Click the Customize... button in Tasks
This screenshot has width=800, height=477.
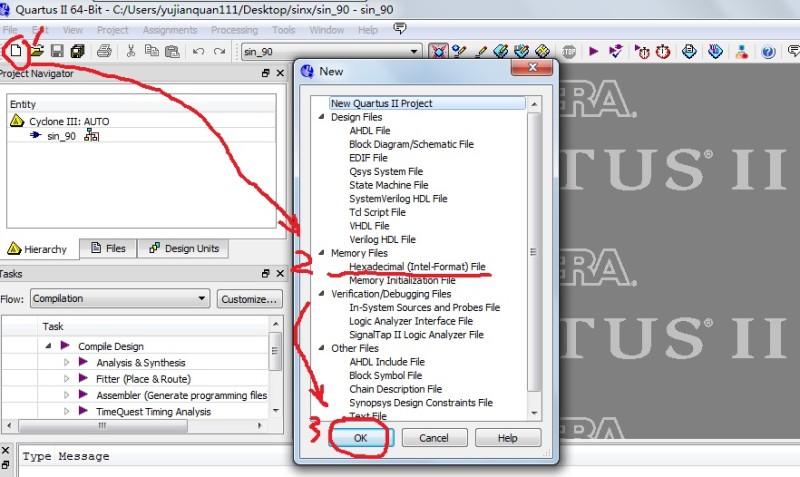click(249, 298)
